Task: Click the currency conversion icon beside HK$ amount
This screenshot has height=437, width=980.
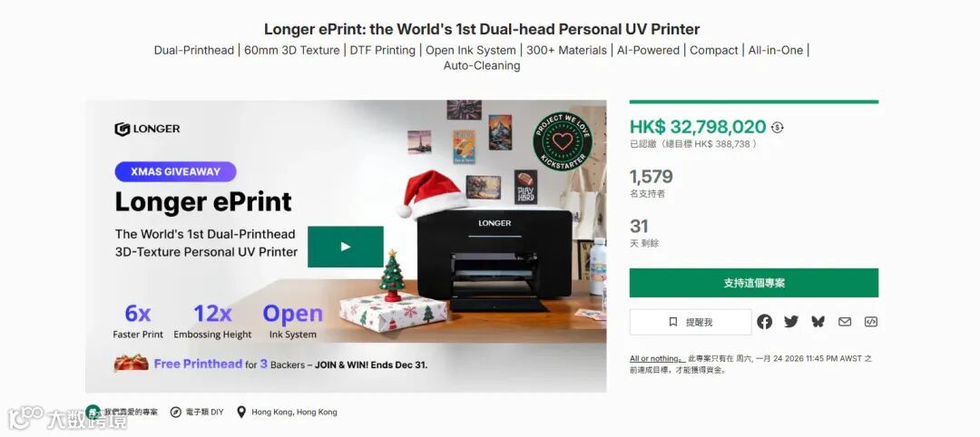Action: click(777, 127)
